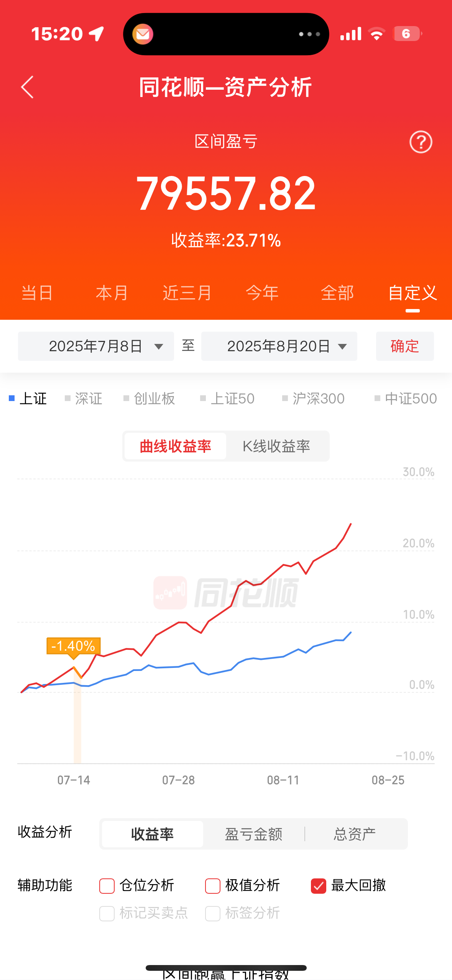452x980 pixels.
Task: Open the start date 2025年7月8日 dropdown
Action: 96,346
